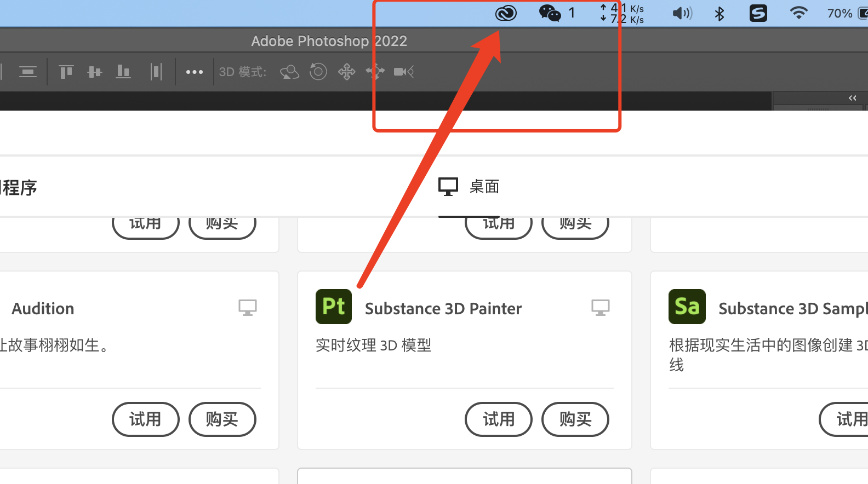Screen dimensions: 868x484
Task: Open the volume control in menu bar
Action: coord(682,13)
